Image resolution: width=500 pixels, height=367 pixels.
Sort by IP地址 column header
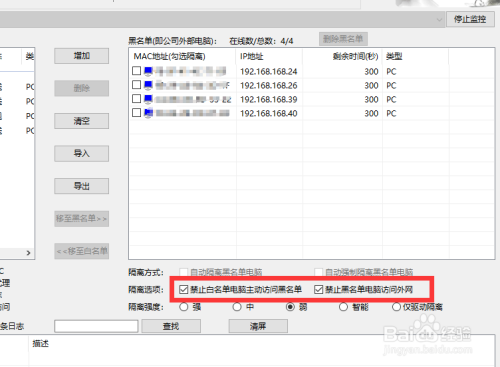click(x=269, y=56)
